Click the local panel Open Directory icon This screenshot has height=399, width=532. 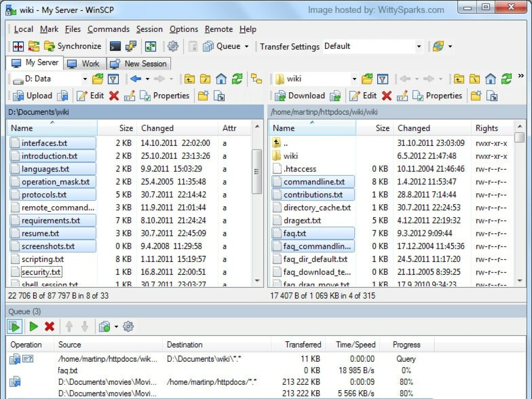[98, 79]
